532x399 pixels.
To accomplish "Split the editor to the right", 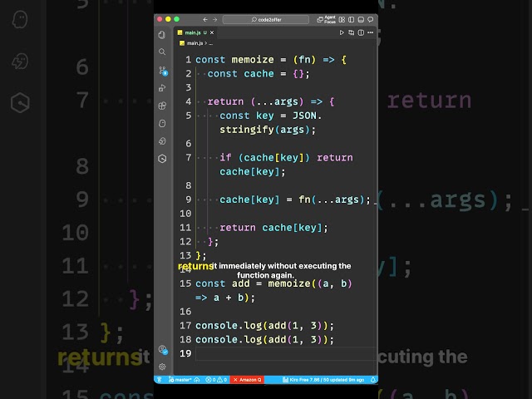I will (x=361, y=32).
